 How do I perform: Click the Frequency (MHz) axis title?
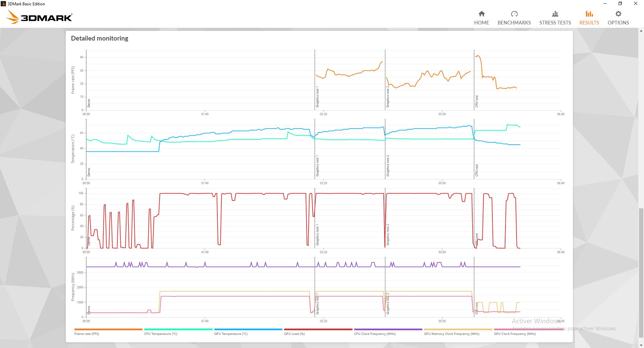[73, 287]
